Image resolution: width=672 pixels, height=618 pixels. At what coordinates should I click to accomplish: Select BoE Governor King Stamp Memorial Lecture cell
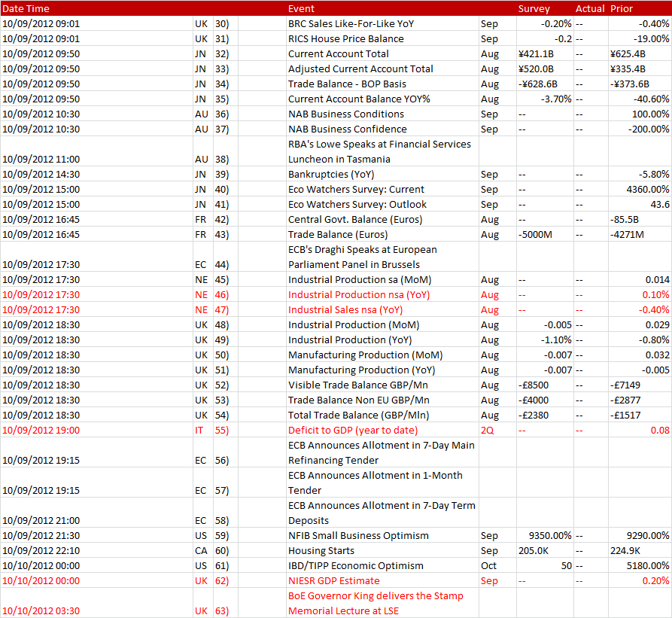376,603
